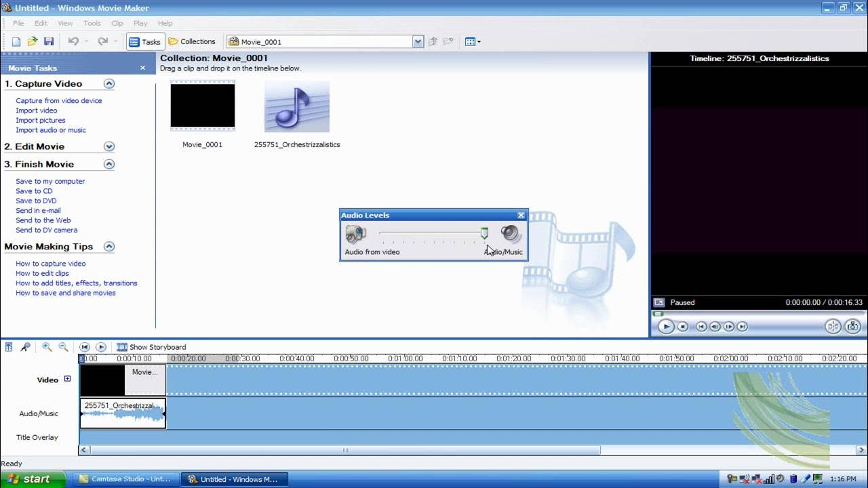This screenshot has height=488, width=868.
Task: Click the Forward button in preview controls
Action: pos(743,327)
